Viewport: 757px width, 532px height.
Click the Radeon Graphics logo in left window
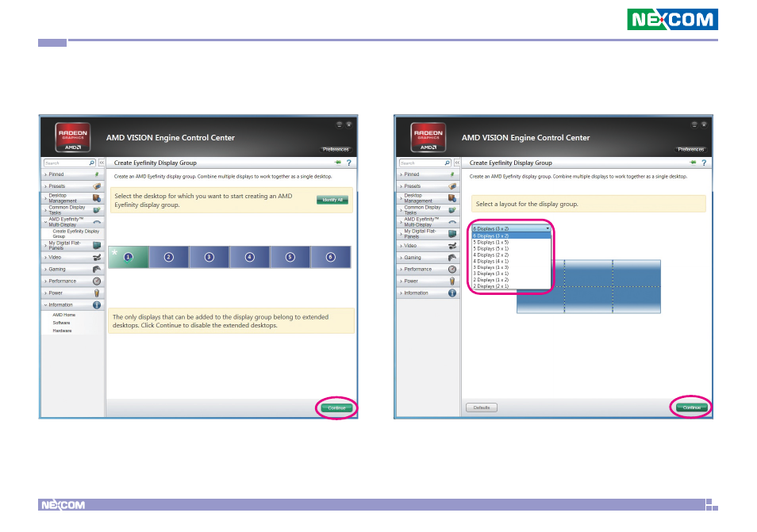(x=73, y=137)
